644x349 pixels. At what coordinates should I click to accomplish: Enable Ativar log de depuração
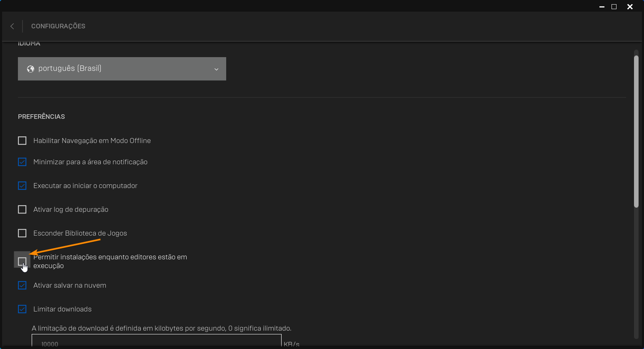click(22, 209)
